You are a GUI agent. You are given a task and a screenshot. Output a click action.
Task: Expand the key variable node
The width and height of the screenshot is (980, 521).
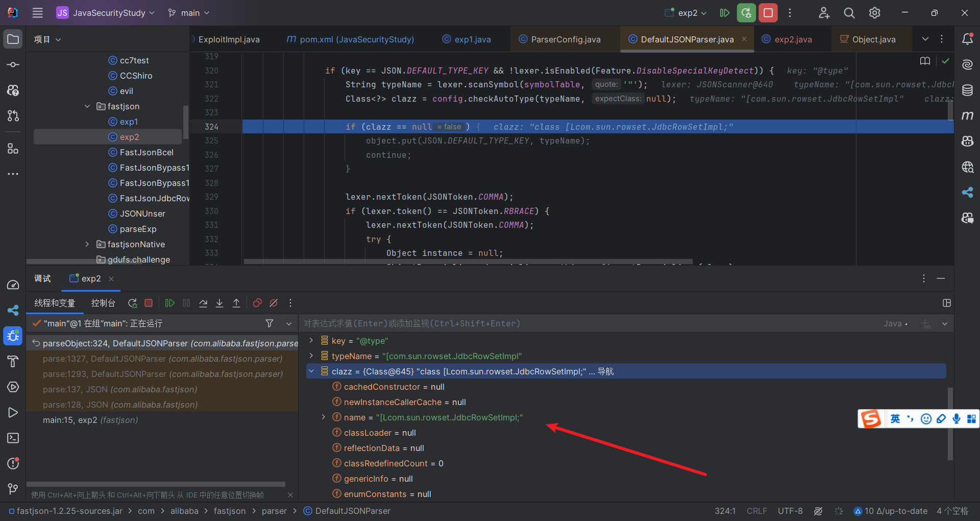pos(311,340)
